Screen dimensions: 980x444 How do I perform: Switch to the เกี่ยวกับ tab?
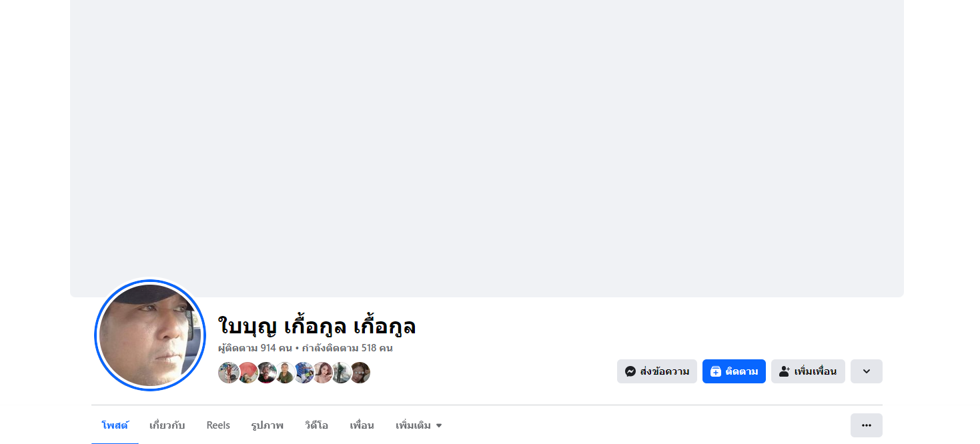tap(167, 425)
